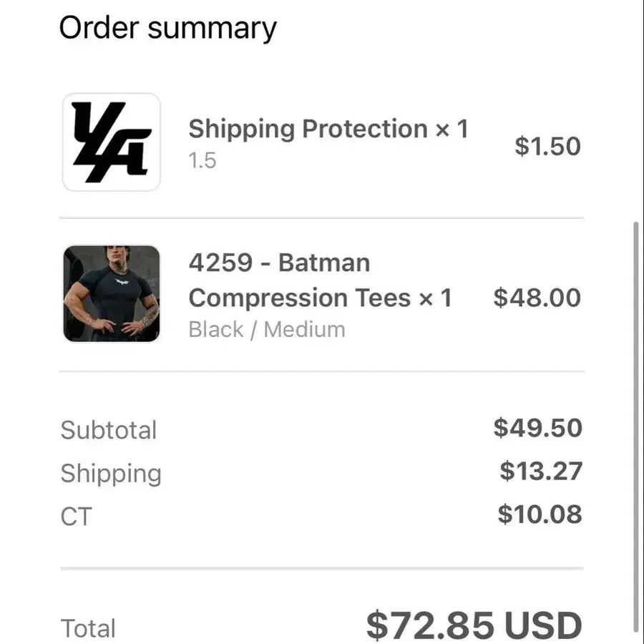Screen dimensions: 644x644
Task: Click the bat emblem on the shirt image
Action: point(122,282)
